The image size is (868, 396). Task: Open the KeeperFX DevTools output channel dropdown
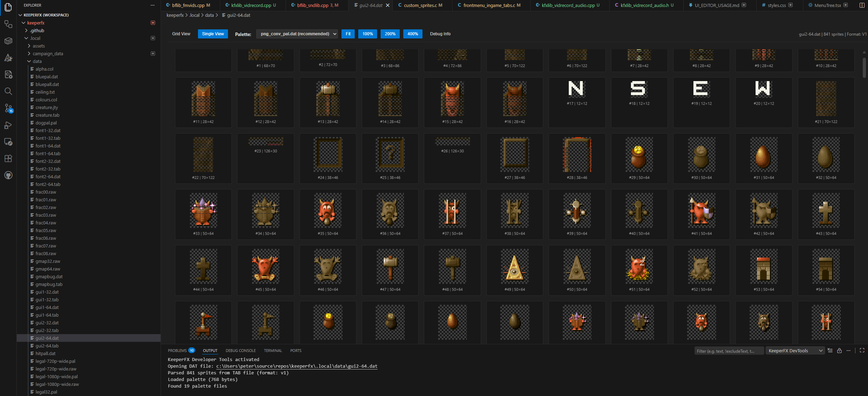(795, 351)
